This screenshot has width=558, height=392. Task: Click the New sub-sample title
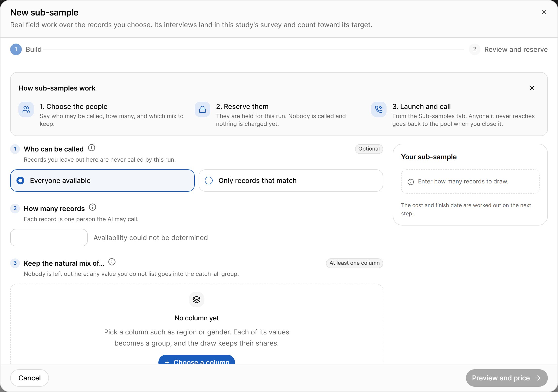point(44,12)
